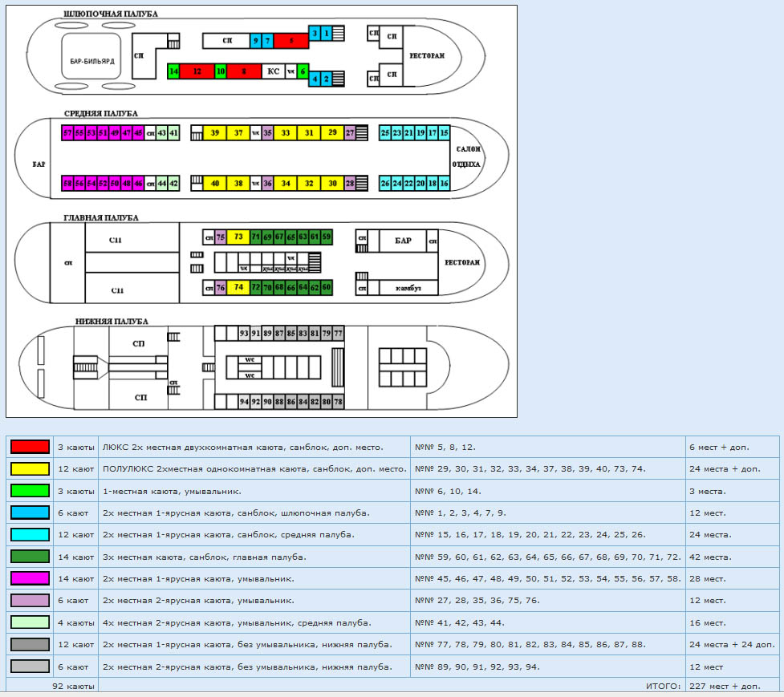784x697 pixels.
Task: Click the БАР room on main deck
Action: tap(403, 241)
